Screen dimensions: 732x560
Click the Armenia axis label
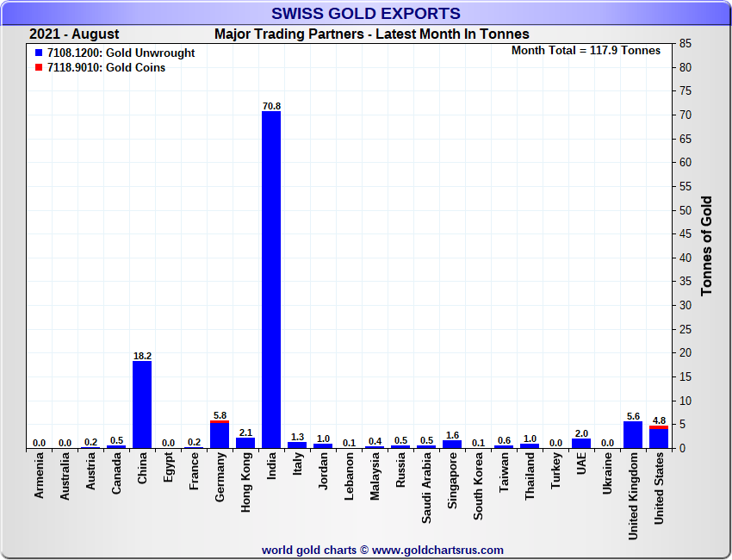tap(40, 475)
